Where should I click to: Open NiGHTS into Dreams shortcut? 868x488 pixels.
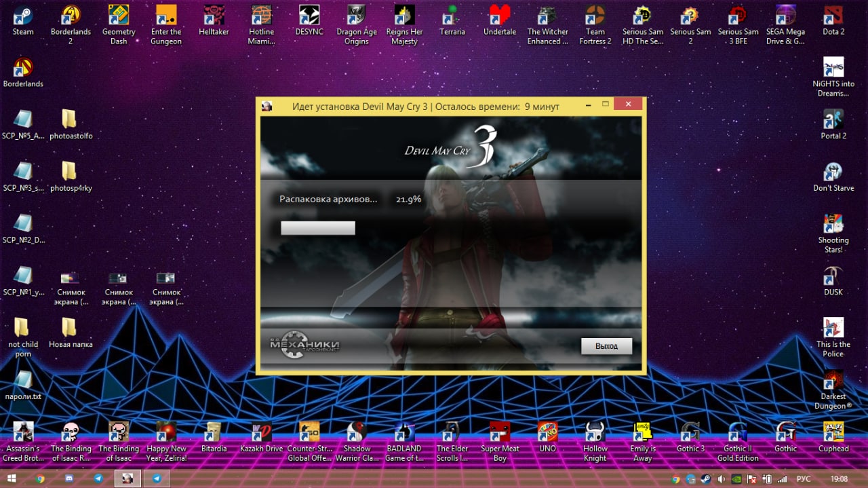click(x=833, y=77)
